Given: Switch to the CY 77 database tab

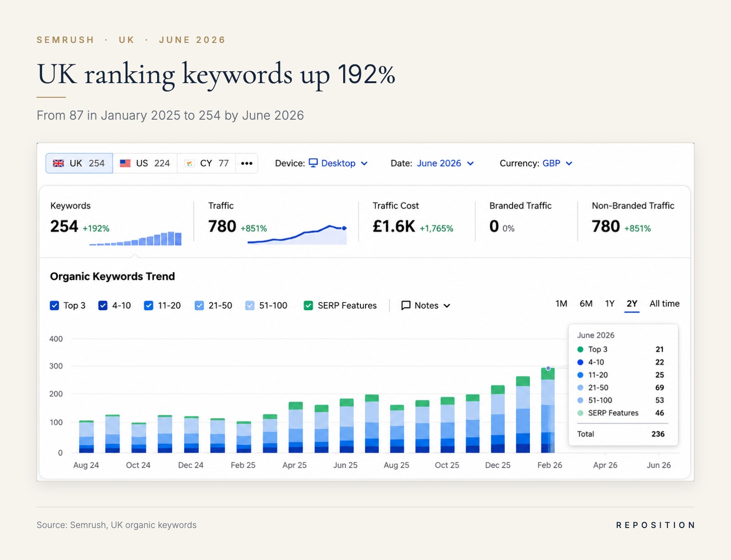Looking at the screenshot, I should pos(207,163).
